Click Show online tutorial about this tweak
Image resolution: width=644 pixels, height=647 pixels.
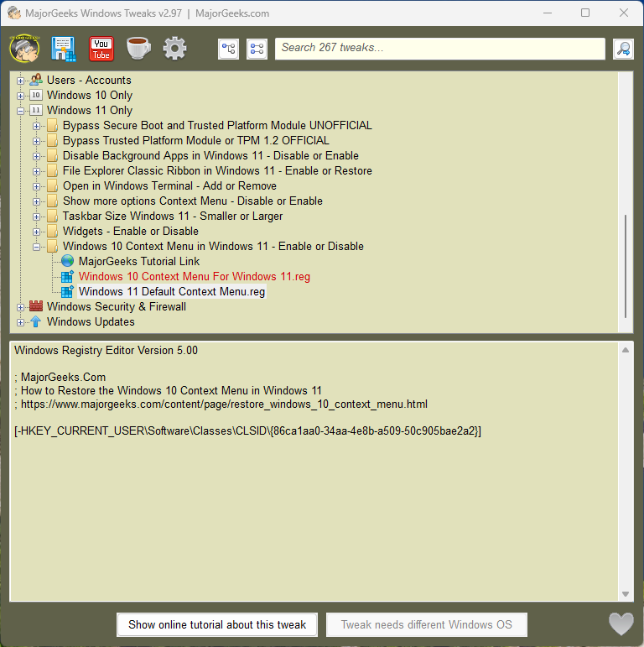pos(217,624)
